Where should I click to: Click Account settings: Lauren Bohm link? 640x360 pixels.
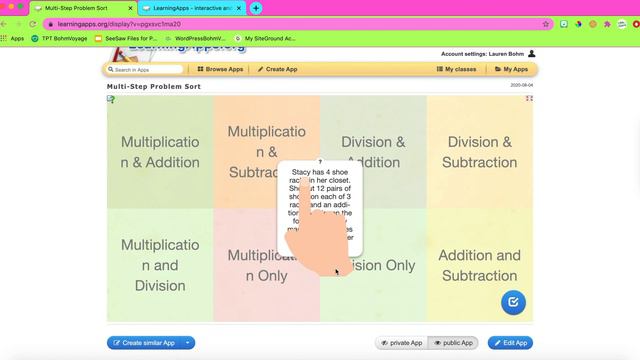tap(482, 54)
